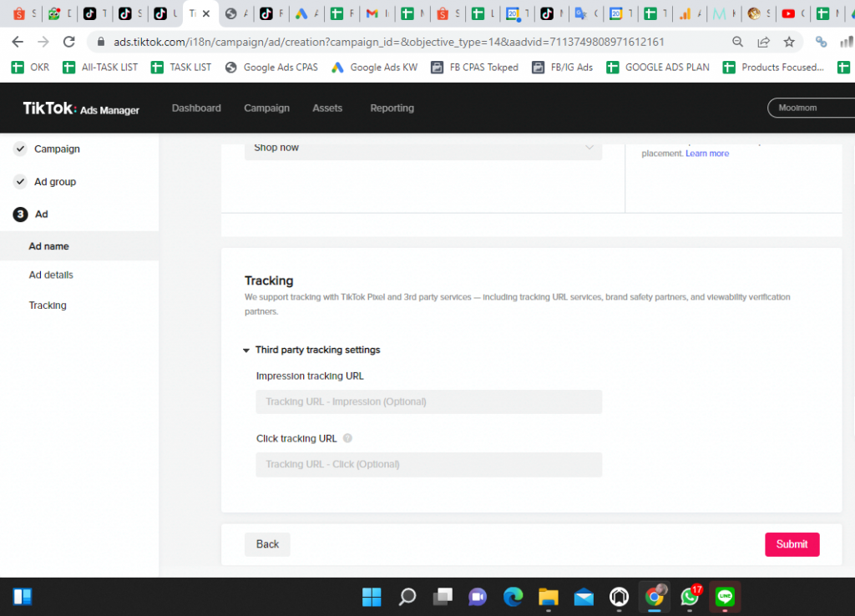Open the Shop now call-to-action dropdown
This screenshot has height=616, width=855.
point(422,148)
